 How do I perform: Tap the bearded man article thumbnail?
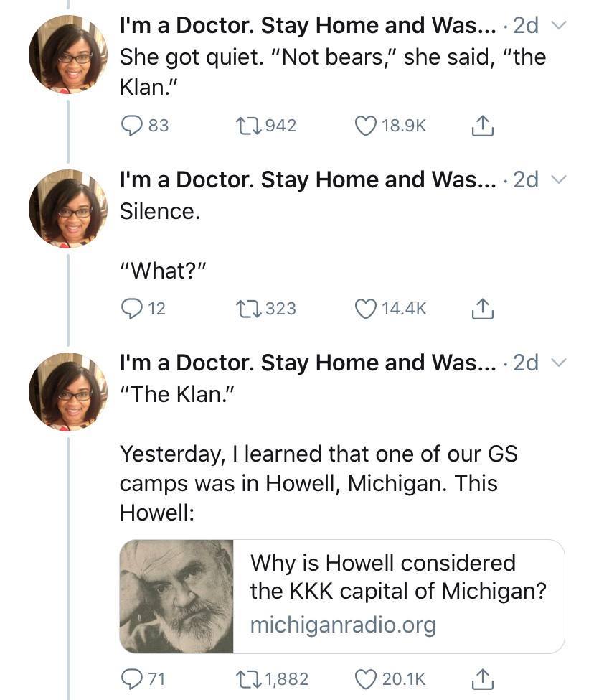[176, 597]
